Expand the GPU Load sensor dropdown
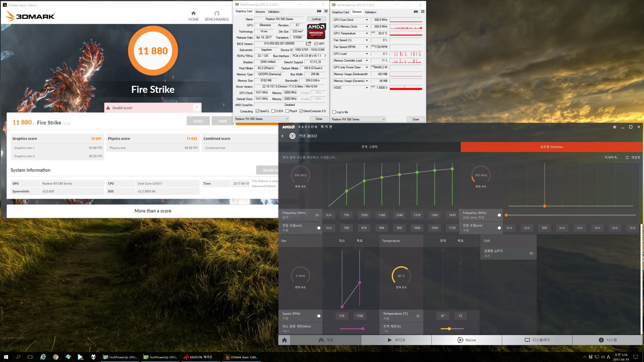Image resolution: width=644 pixels, height=362 pixels. [367, 54]
